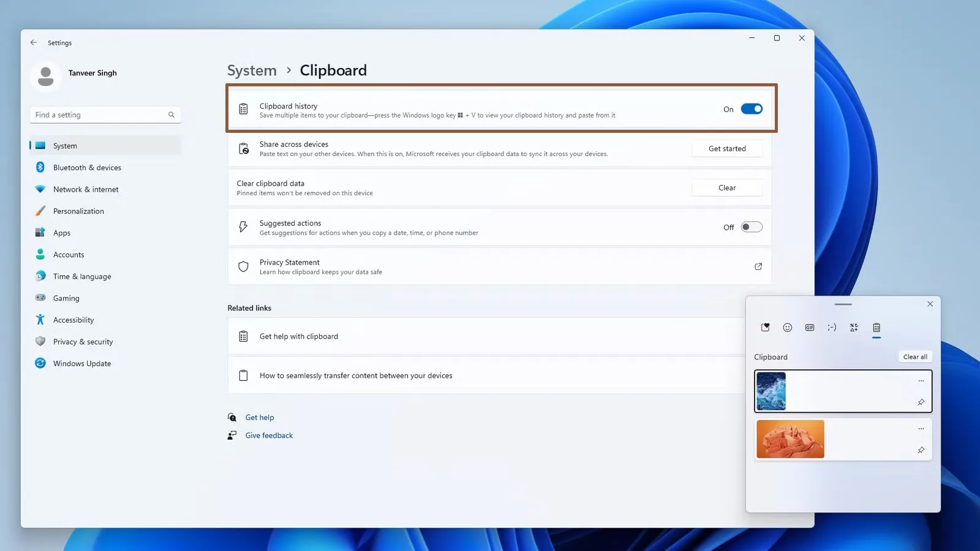Image resolution: width=980 pixels, height=551 pixels.
Task: Open the kaomoji tab icon
Action: (832, 328)
